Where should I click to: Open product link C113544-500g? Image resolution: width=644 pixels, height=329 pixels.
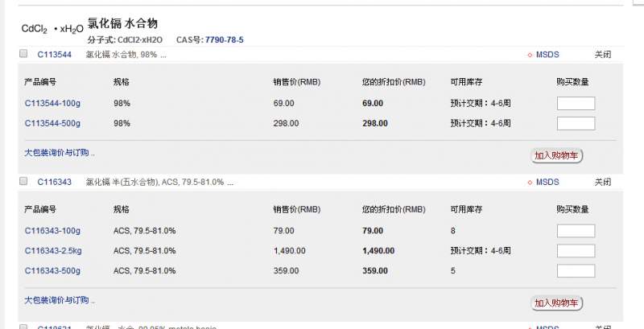tap(52, 123)
